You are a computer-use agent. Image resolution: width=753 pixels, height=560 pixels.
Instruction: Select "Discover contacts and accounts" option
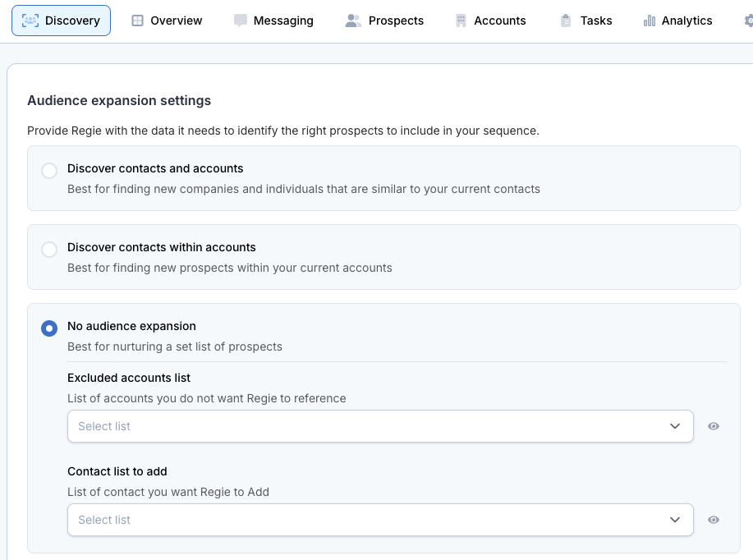(x=49, y=171)
